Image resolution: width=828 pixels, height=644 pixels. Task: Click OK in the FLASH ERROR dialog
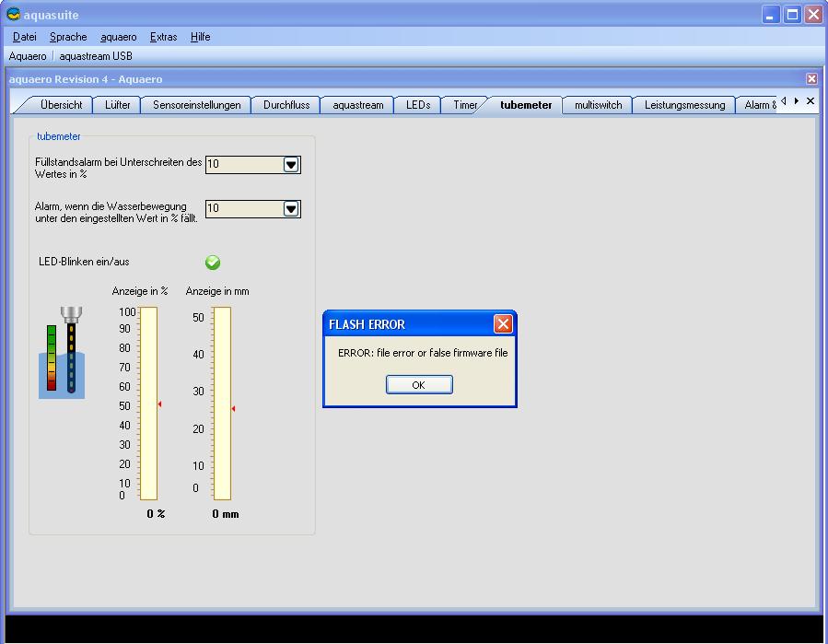419,384
